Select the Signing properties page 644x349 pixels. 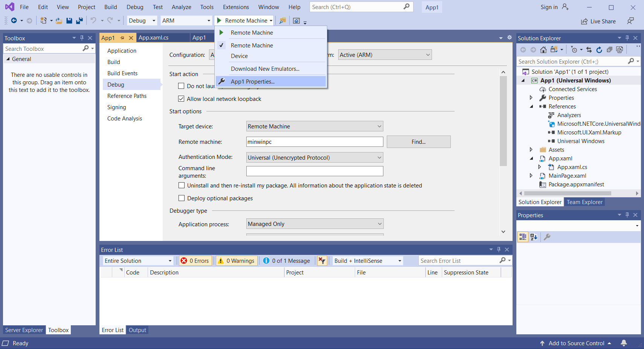[117, 107]
